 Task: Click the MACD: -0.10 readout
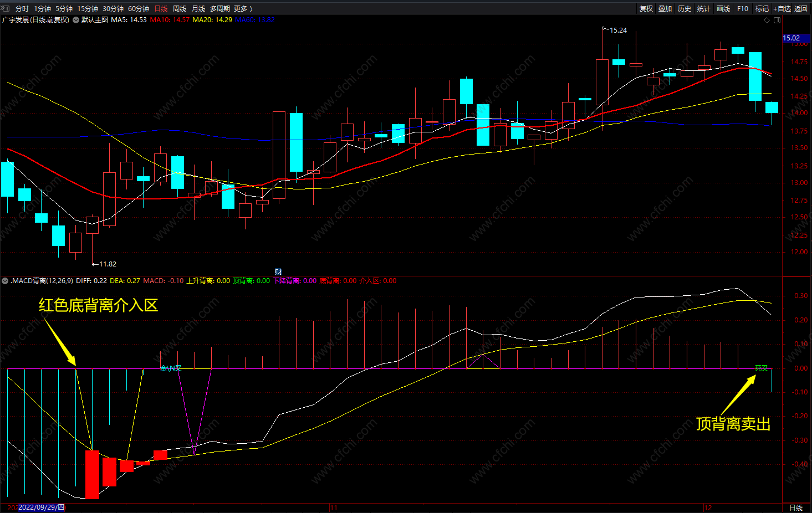tap(164, 281)
